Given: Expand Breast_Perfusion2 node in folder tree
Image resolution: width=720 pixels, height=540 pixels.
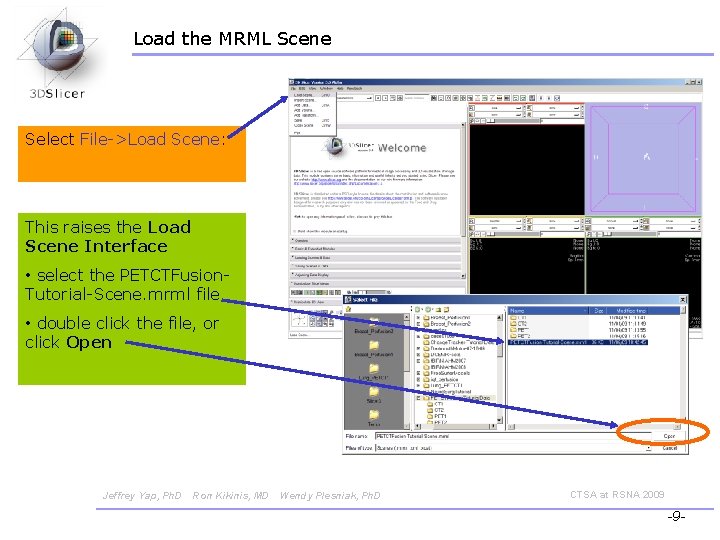Looking at the screenshot, I should pos(418,324).
